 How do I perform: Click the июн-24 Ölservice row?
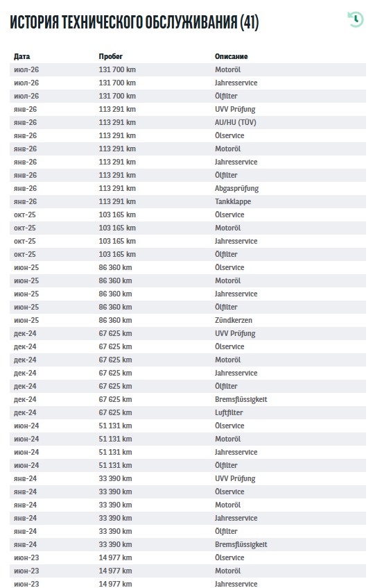pos(188,426)
